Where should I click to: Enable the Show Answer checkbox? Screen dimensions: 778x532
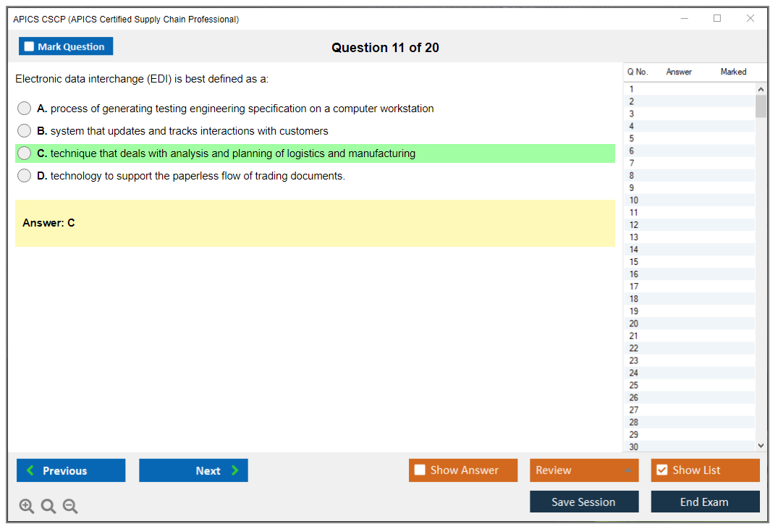click(420, 470)
